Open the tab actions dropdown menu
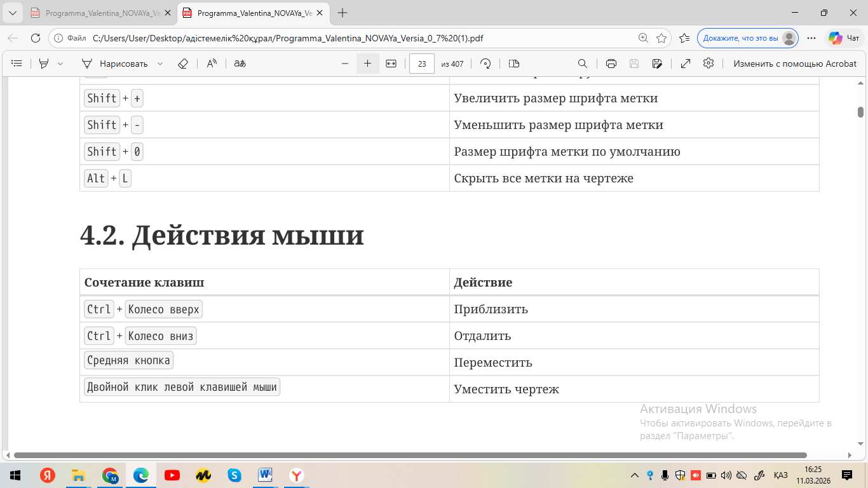868x488 pixels. click(x=13, y=13)
